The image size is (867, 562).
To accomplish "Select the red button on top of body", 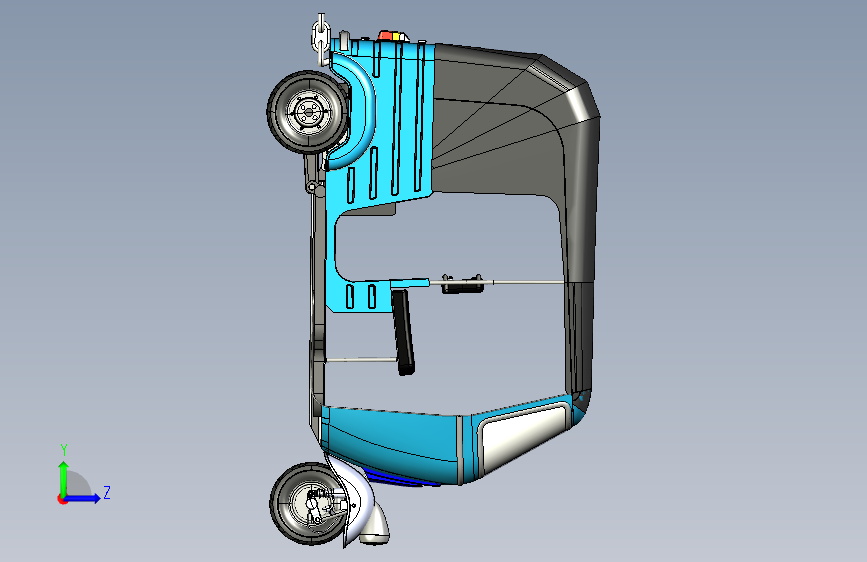I will pyautogui.click(x=385, y=36).
